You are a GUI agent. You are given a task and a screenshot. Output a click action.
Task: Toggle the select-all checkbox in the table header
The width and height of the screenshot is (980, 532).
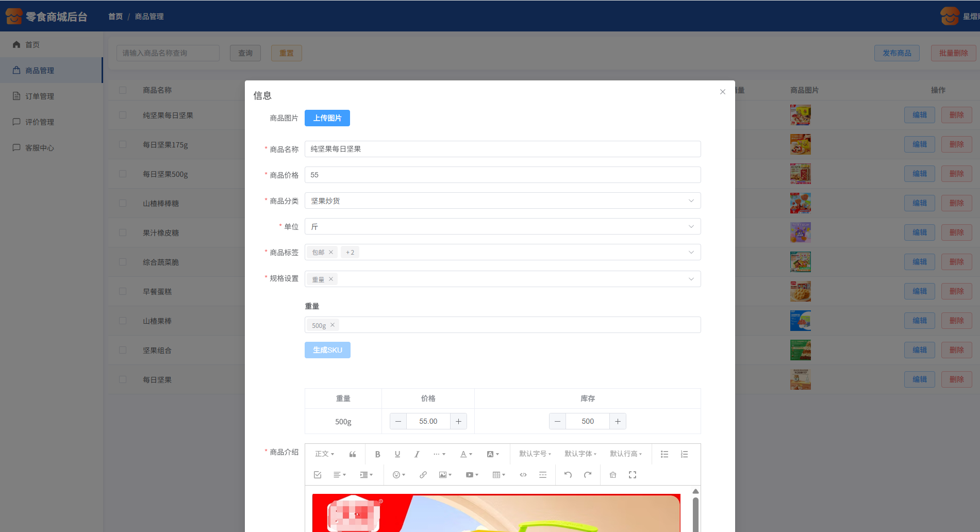(123, 90)
